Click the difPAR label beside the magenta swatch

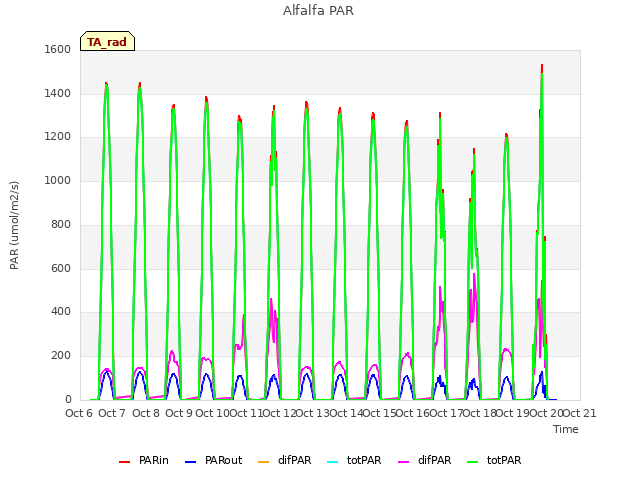pos(434,460)
